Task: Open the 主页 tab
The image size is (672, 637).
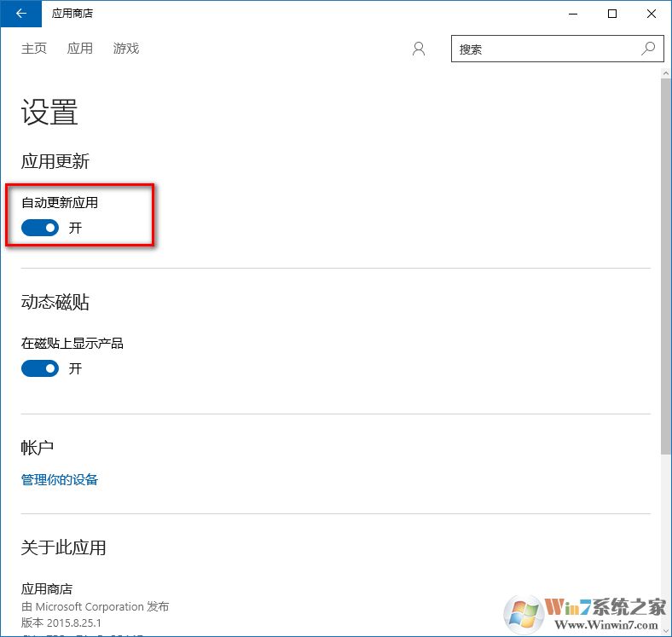Action: [34, 49]
